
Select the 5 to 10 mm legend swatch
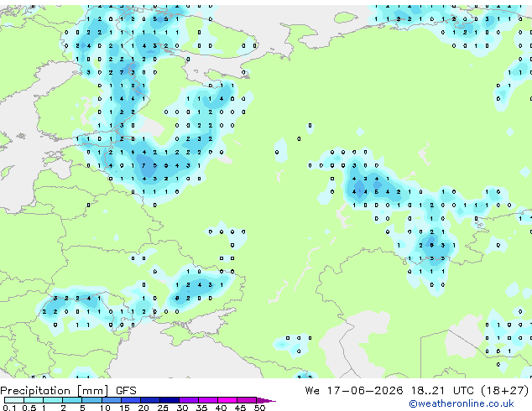pyautogui.click(x=91, y=400)
